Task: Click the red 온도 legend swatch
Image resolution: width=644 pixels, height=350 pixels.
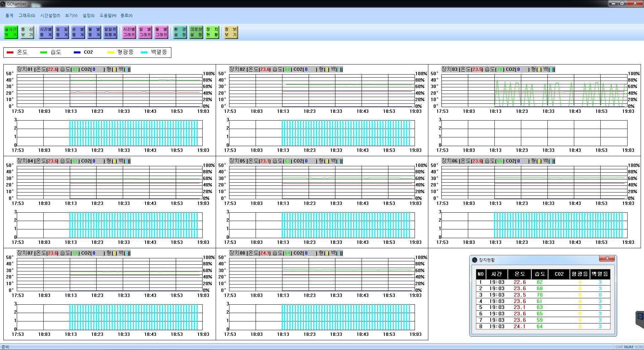Action: point(10,52)
